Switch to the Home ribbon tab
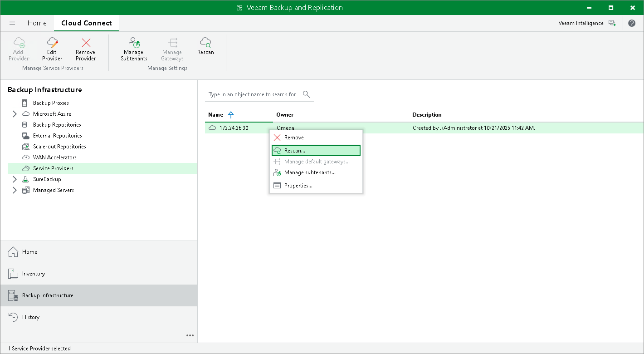This screenshot has height=354, width=644. coord(37,23)
